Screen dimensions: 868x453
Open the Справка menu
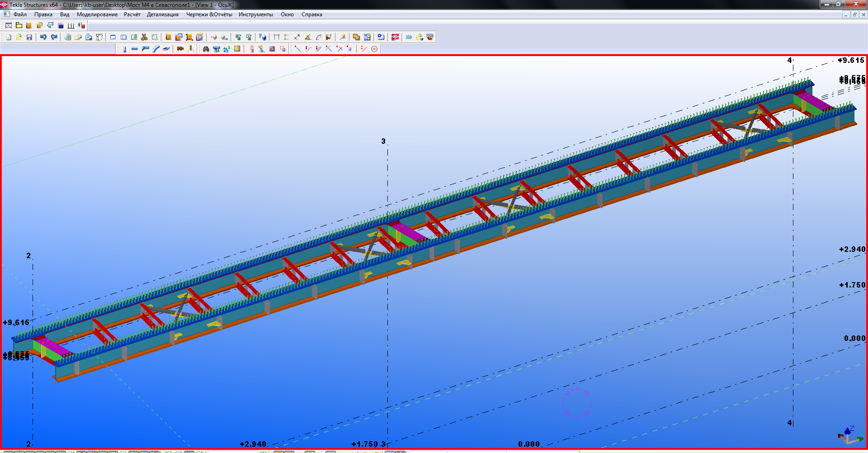[311, 14]
